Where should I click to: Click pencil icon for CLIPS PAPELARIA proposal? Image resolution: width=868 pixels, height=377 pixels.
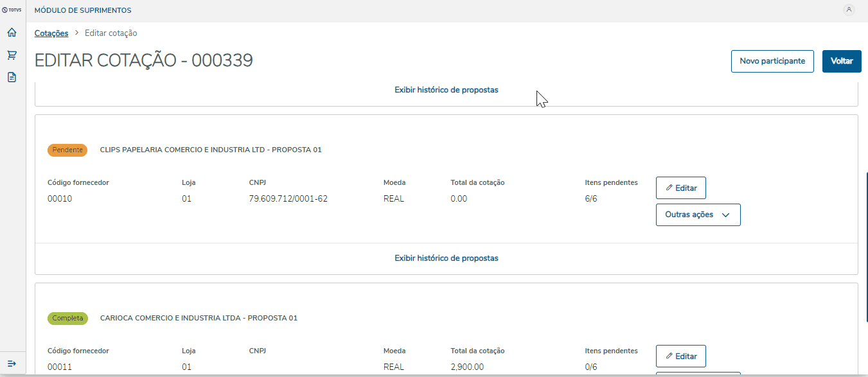point(669,188)
